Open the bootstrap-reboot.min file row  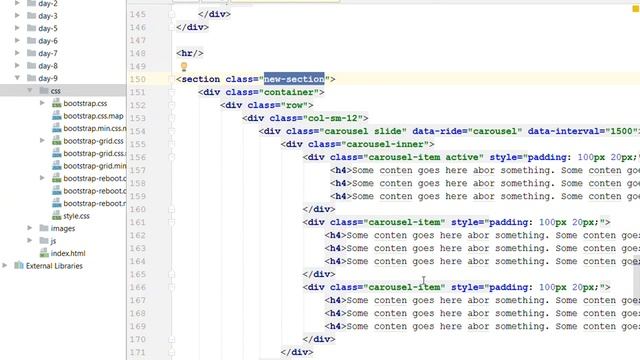pos(95,204)
